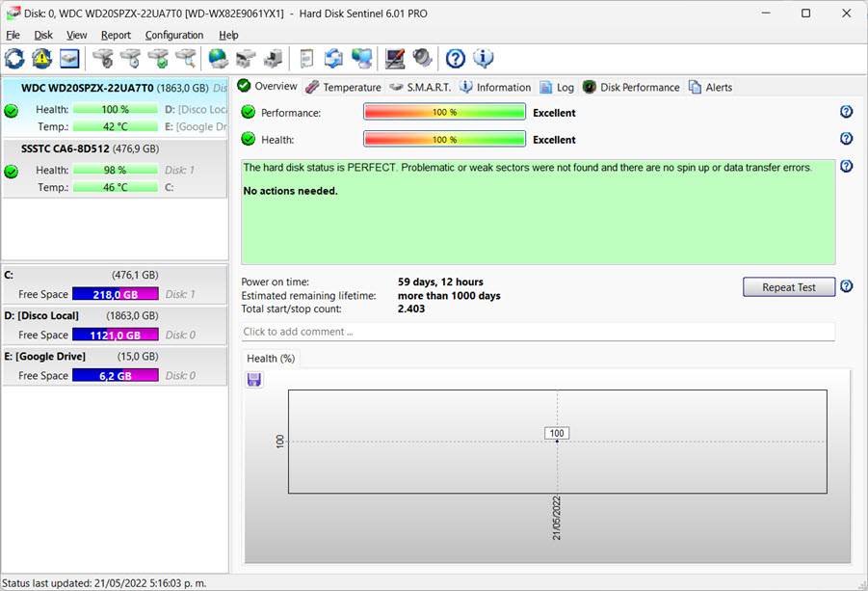The image size is (868, 591).
Task: Click the help icon next to Repeat Test
Action: click(847, 286)
